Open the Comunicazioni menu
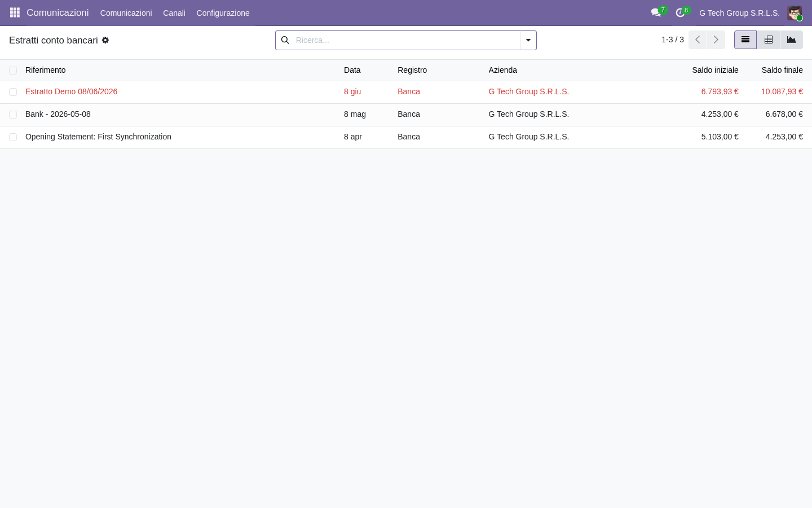The image size is (812, 508). (x=126, y=13)
